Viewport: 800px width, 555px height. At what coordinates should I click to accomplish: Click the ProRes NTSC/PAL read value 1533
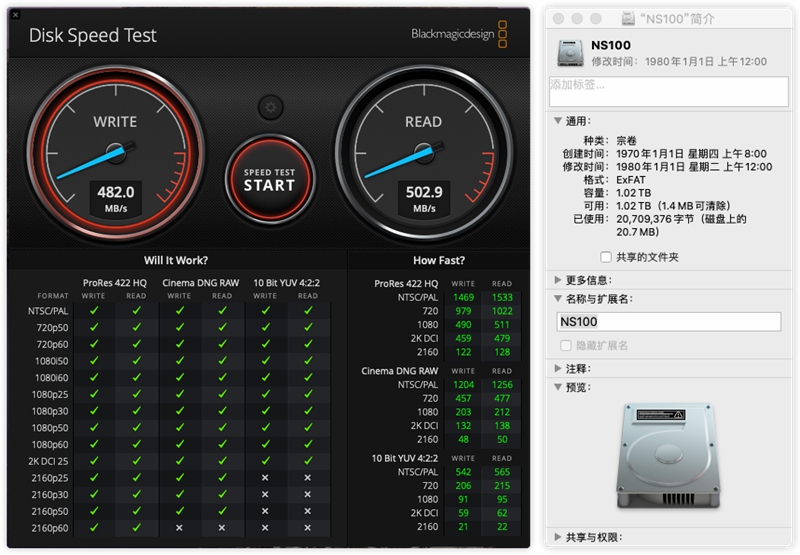(502, 297)
